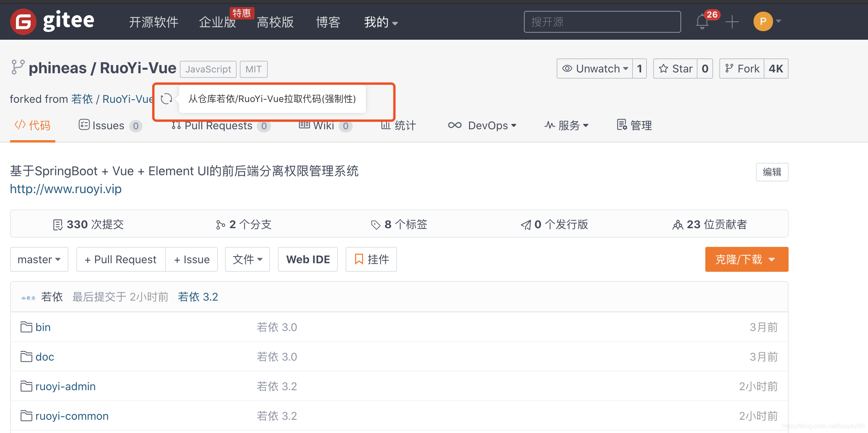The width and height of the screenshot is (868, 433).
Task: Open the master branch dropdown
Action: (39, 259)
